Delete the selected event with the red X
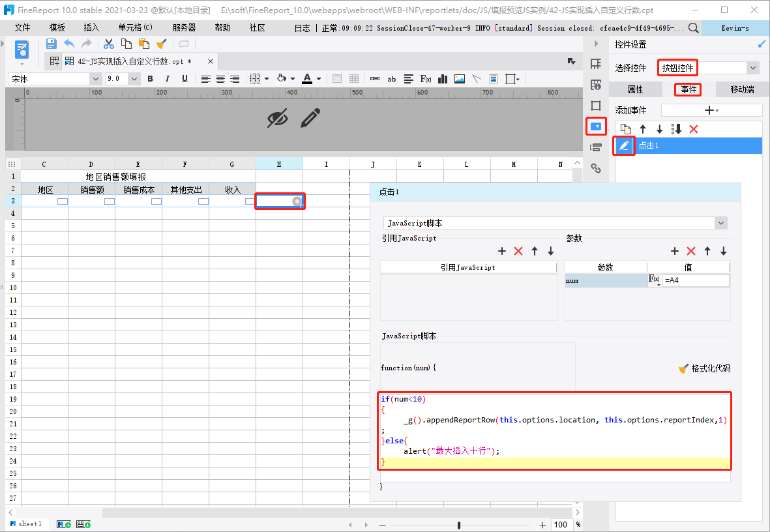This screenshot has height=532, width=770. (694, 128)
